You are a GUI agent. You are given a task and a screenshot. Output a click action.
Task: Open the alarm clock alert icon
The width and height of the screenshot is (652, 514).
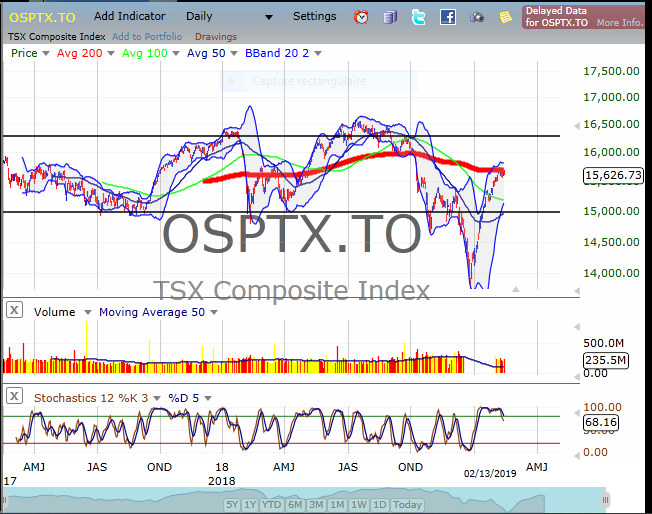tap(361, 17)
